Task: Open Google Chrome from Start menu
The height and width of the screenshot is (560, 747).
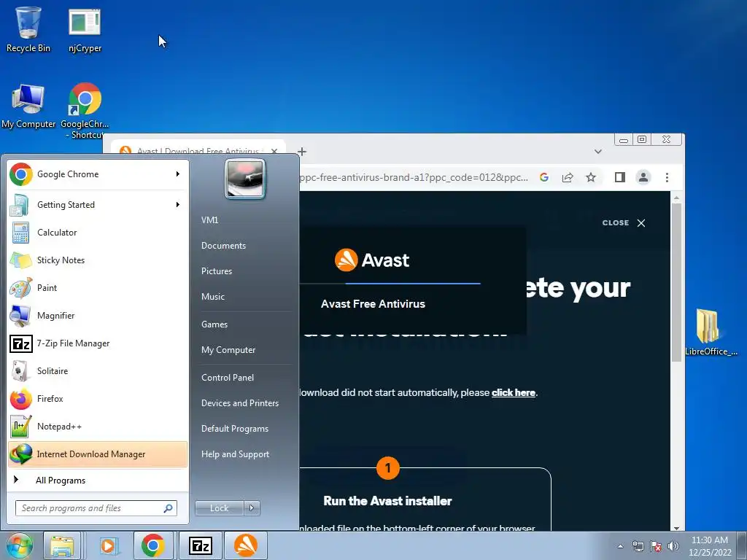Action: click(98, 174)
